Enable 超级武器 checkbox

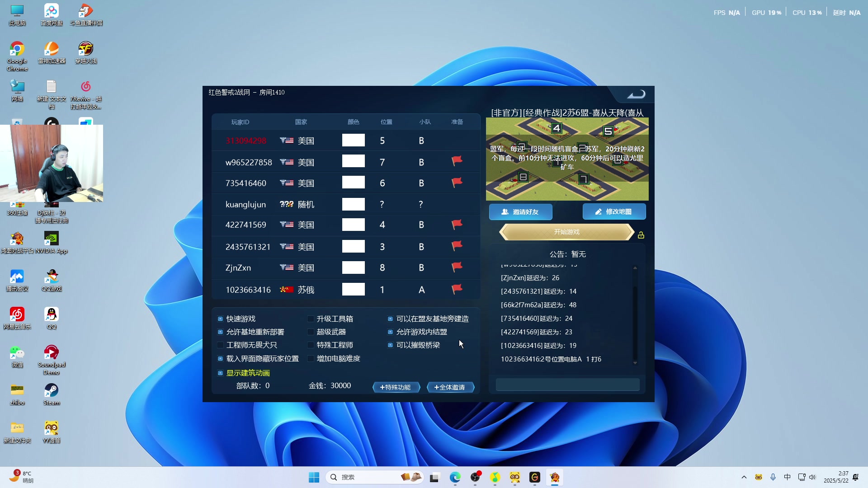(x=311, y=332)
